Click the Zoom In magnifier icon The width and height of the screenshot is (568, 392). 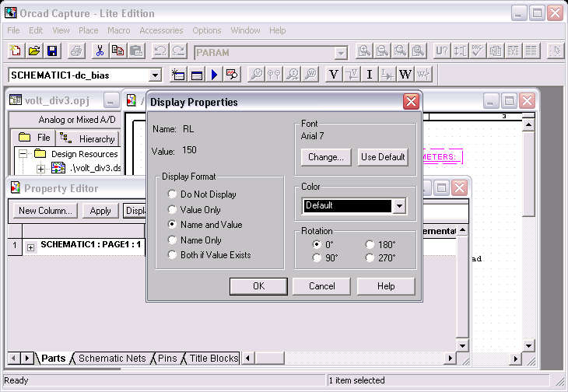tap(364, 51)
